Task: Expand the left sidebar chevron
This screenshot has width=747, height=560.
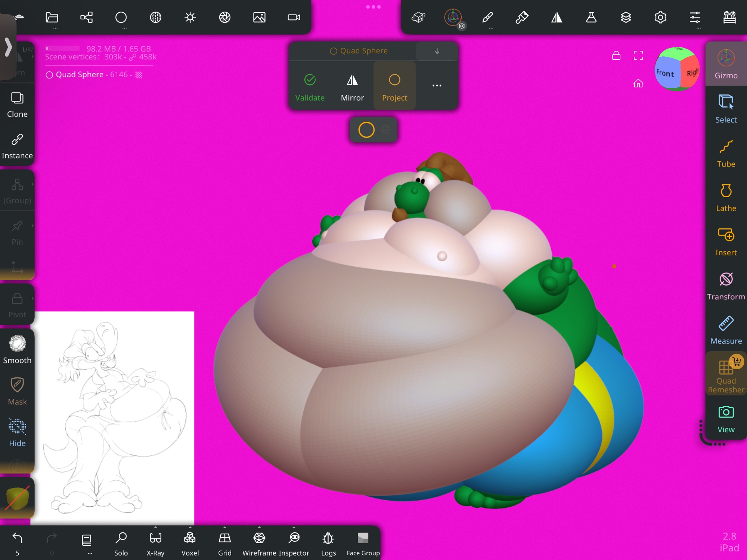Action: coord(8,47)
